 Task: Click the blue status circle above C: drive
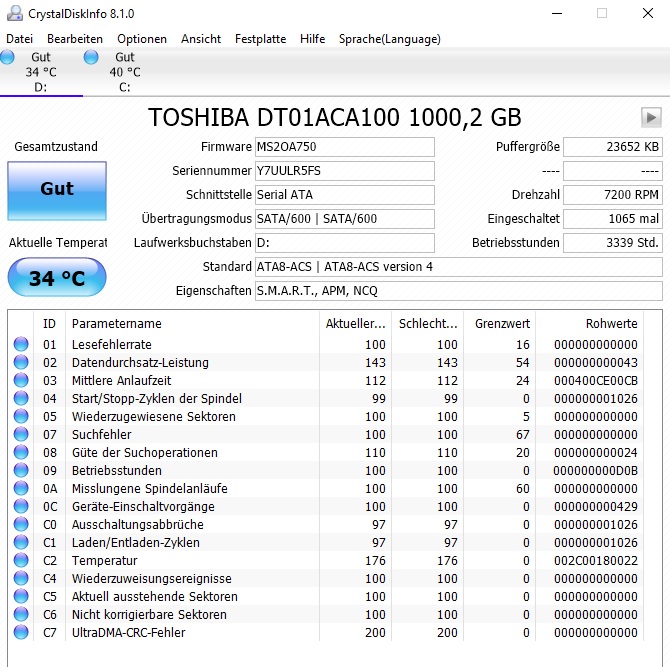click(x=91, y=57)
